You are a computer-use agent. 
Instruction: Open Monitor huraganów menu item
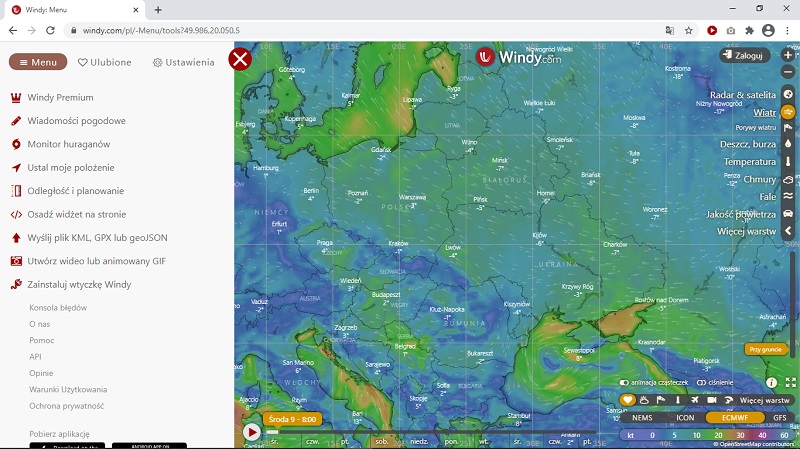click(x=60, y=144)
